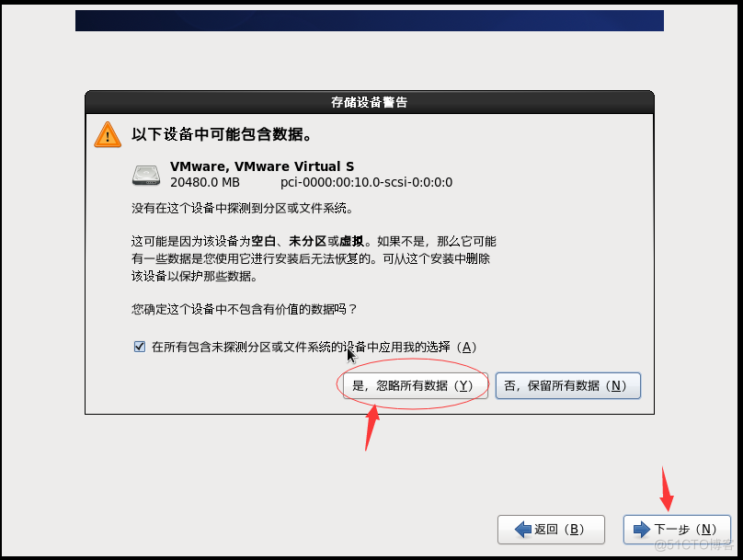The height and width of the screenshot is (560, 743).
Task: Go back with 返回 (B) button
Action: (x=551, y=530)
